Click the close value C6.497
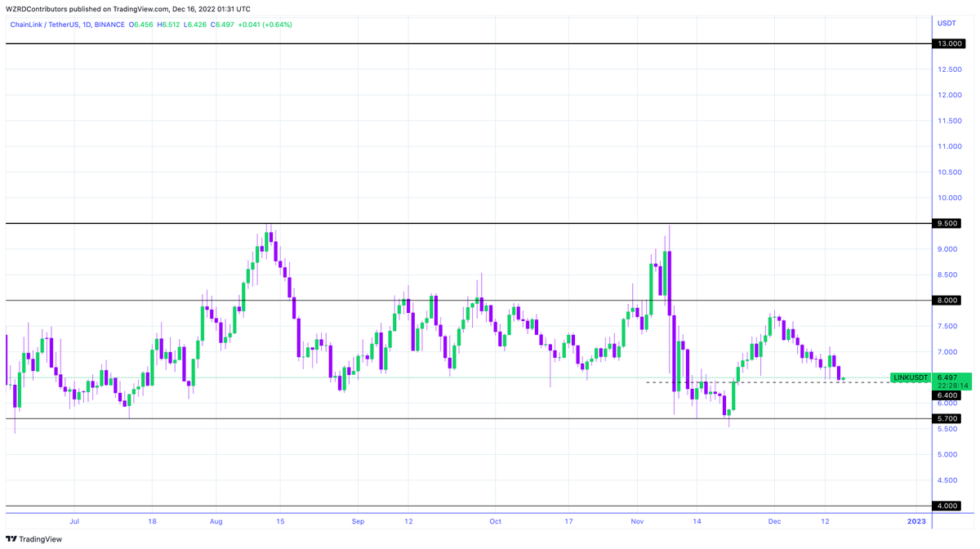This screenshot has height=549, width=980. tap(223, 25)
